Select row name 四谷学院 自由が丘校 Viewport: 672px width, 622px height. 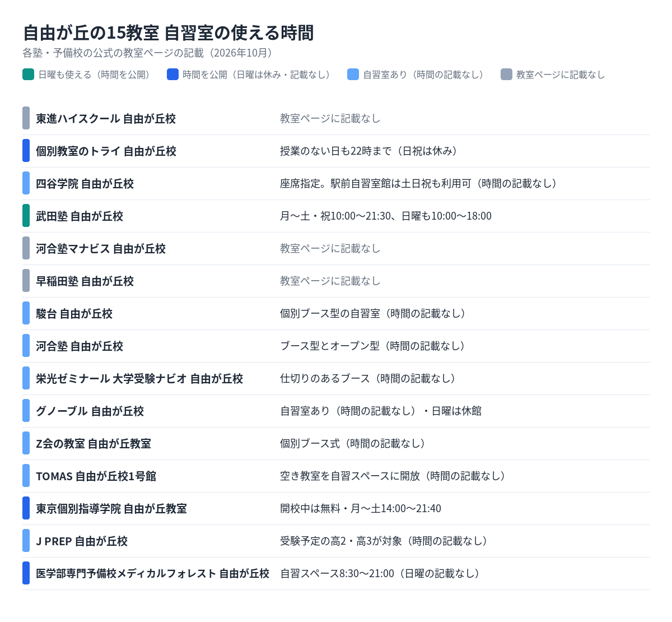[85, 183]
